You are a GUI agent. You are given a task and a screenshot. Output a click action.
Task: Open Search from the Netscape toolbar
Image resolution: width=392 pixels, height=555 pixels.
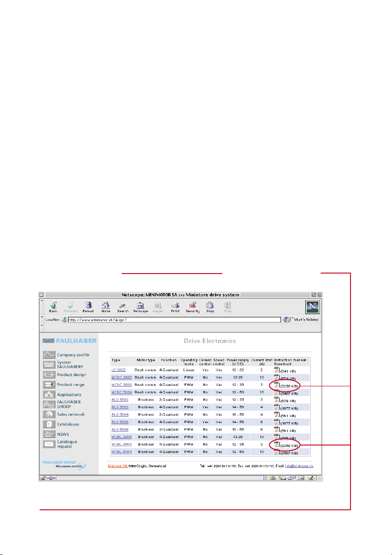123,306
